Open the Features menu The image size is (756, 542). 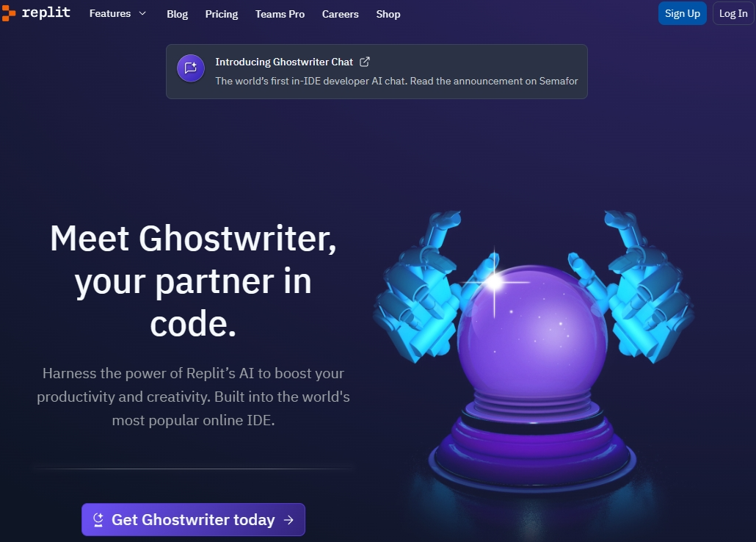coord(110,13)
